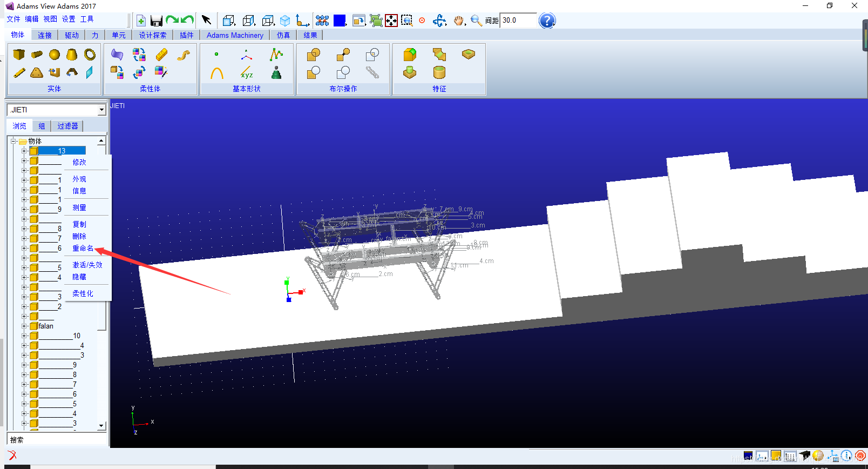Expand the falan tree item
Screen dimensions: 868x469
point(24,326)
